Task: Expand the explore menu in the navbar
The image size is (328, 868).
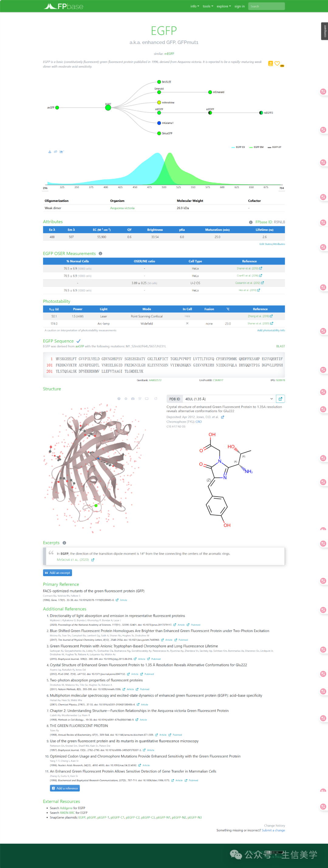Action: tap(224, 6)
